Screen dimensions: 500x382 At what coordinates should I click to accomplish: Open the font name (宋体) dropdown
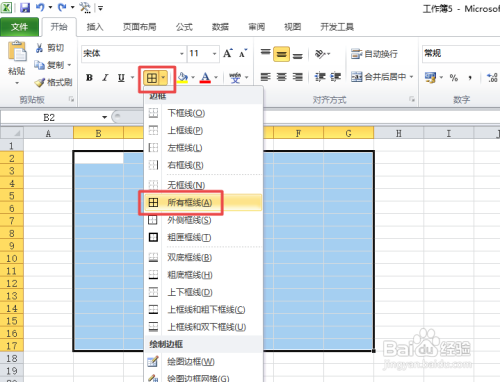click(182, 54)
